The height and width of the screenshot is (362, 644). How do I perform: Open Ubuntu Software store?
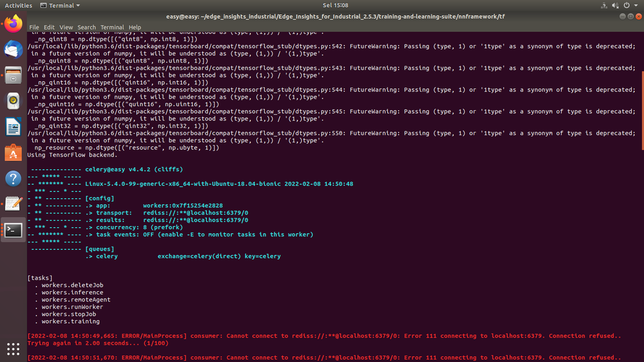pyautogui.click(x=13, y=153)
